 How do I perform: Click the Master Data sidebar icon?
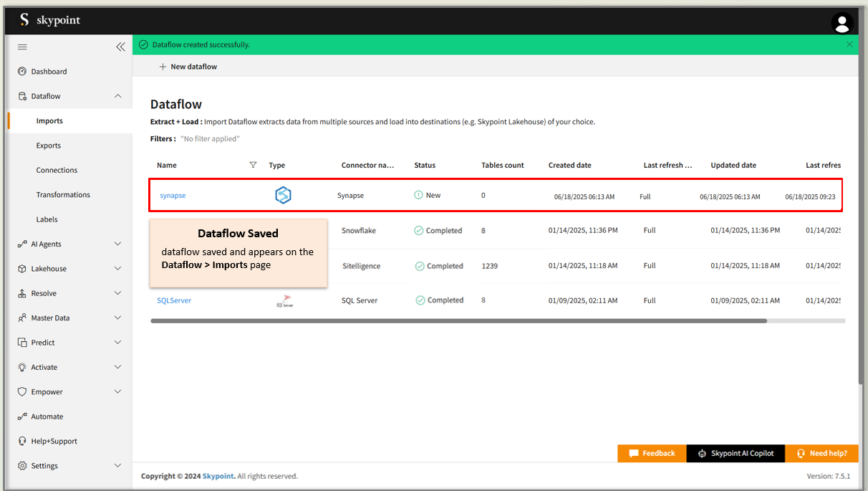pyautogui.click(x=22, y=318)
